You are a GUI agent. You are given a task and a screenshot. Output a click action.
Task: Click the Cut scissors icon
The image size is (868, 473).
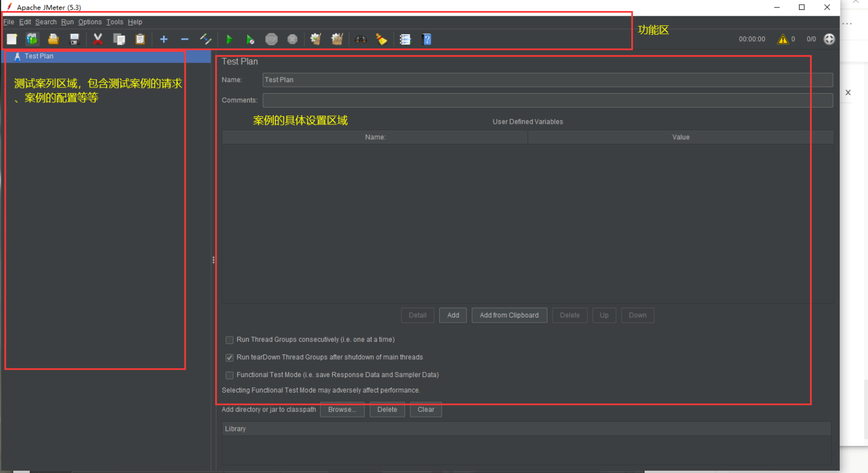pyautogui.click(x=98, y=39)
